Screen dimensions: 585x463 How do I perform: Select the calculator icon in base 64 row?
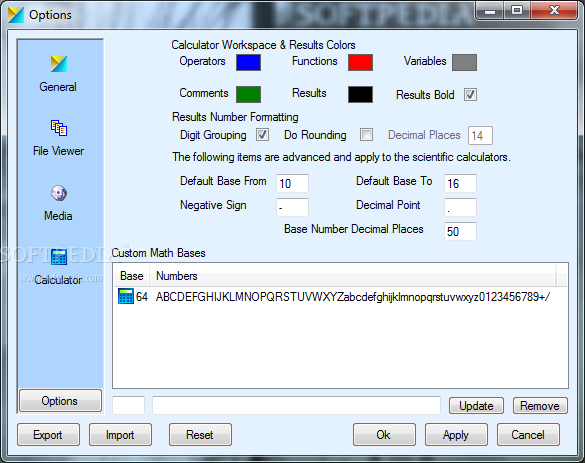click(x=126, y=296)
